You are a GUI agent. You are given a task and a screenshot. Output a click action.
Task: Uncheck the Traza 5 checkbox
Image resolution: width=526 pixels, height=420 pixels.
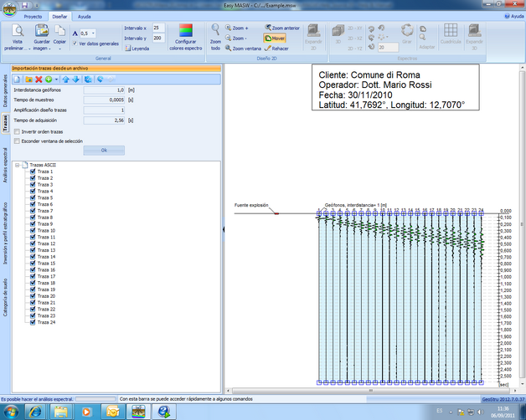[33, 197]
